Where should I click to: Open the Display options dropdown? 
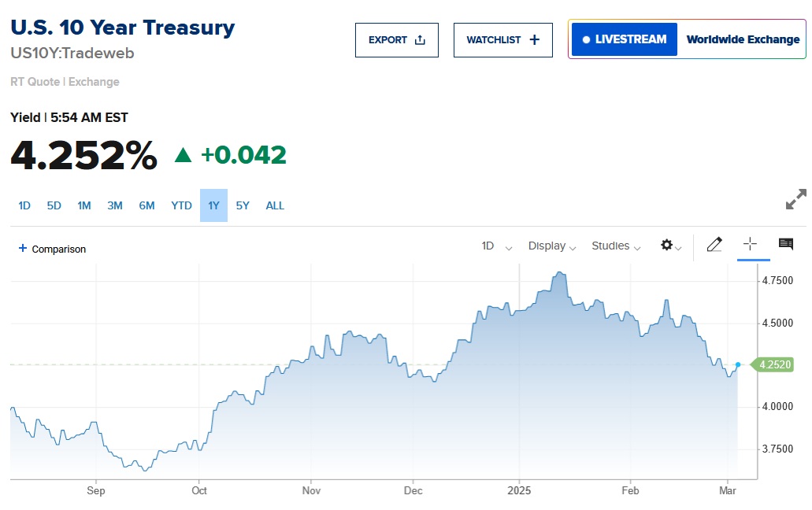click(x=551, y=246)
